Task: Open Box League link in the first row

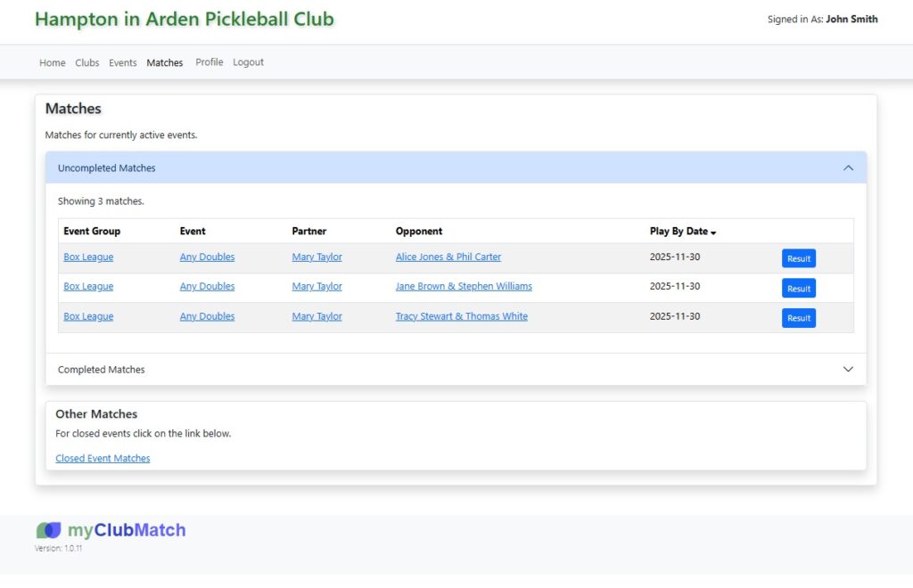Action: (88, 257)
